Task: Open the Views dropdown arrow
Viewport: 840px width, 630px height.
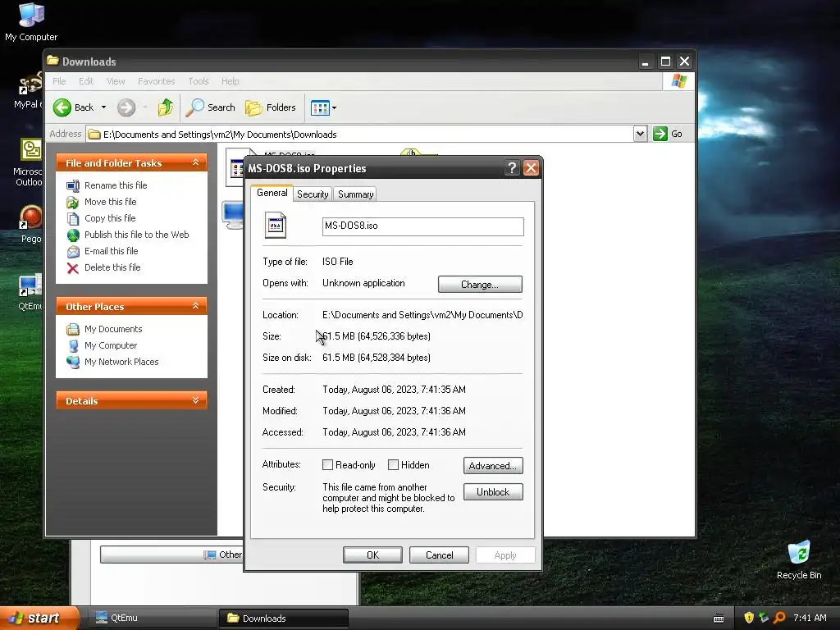Action: coord(335,107)
